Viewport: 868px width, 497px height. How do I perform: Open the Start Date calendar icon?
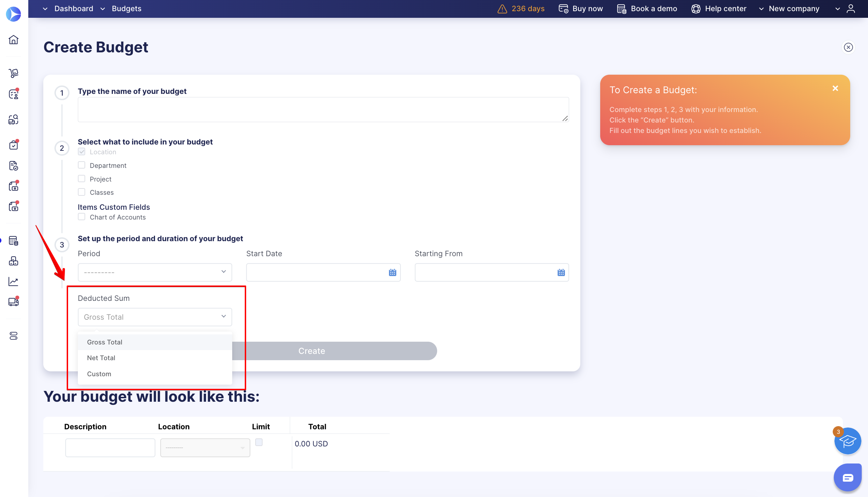coord(392,273)
